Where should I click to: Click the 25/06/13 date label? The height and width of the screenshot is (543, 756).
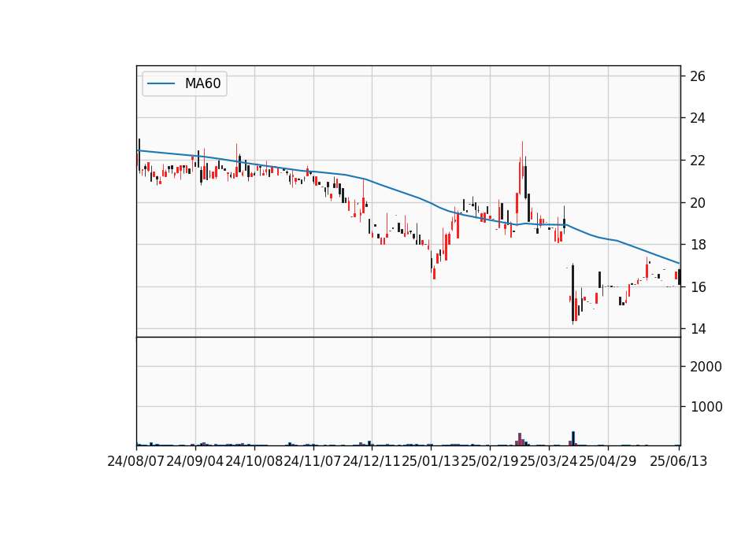[x=678, y=461]
